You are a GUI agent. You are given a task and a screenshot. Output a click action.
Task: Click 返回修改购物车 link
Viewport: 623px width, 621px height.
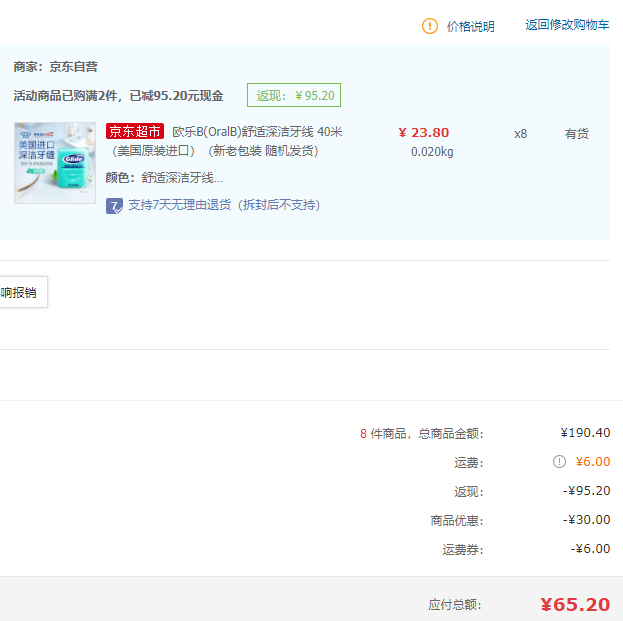coord(567,25)
